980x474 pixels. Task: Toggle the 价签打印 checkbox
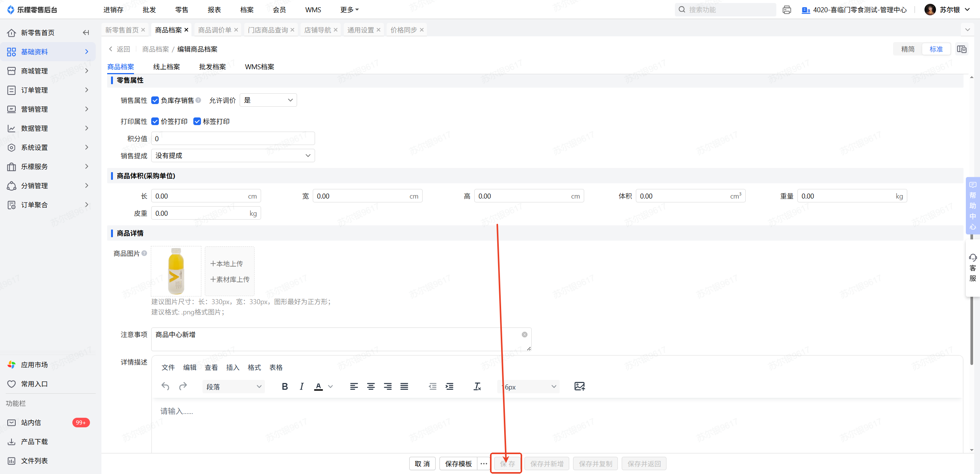point(155,121)
